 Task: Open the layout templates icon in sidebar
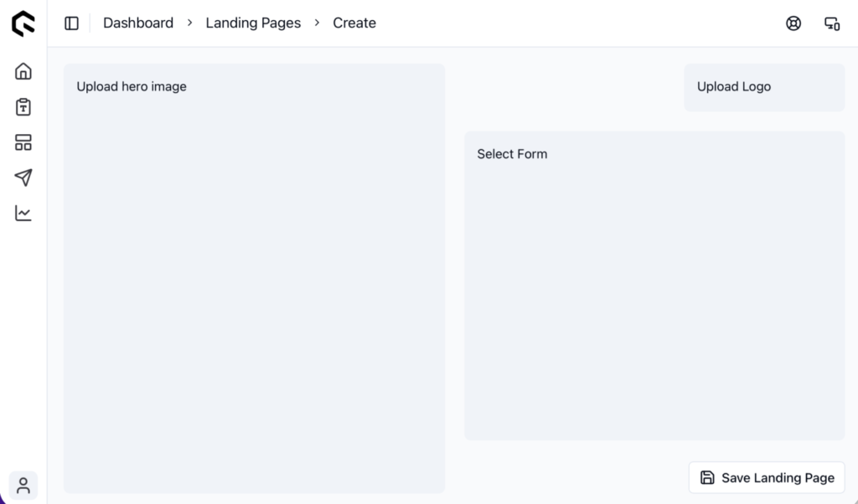click(23, 142)
